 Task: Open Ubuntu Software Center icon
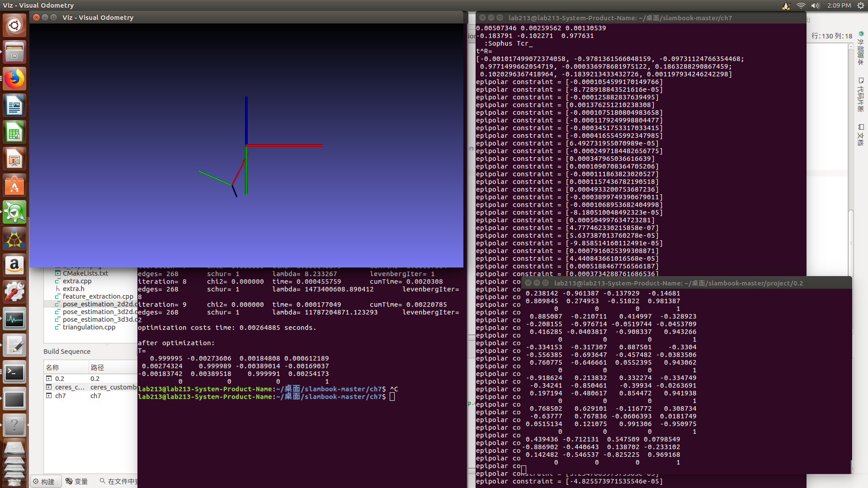pos(14,186)
